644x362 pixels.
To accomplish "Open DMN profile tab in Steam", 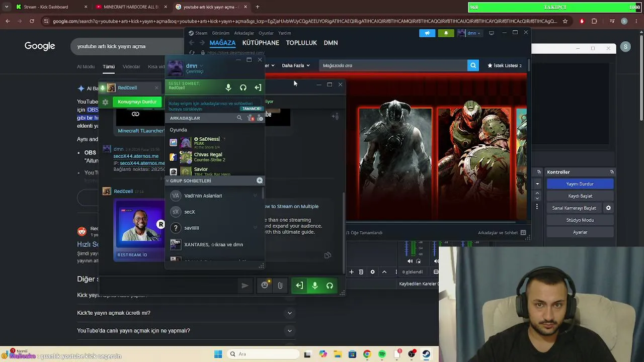I will pos(331,43).
